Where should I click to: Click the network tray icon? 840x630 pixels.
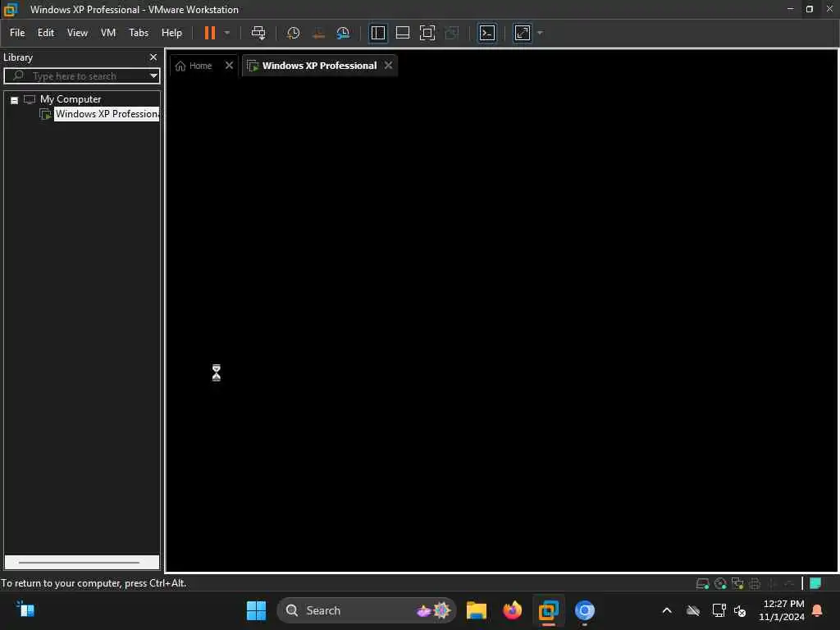719,610
